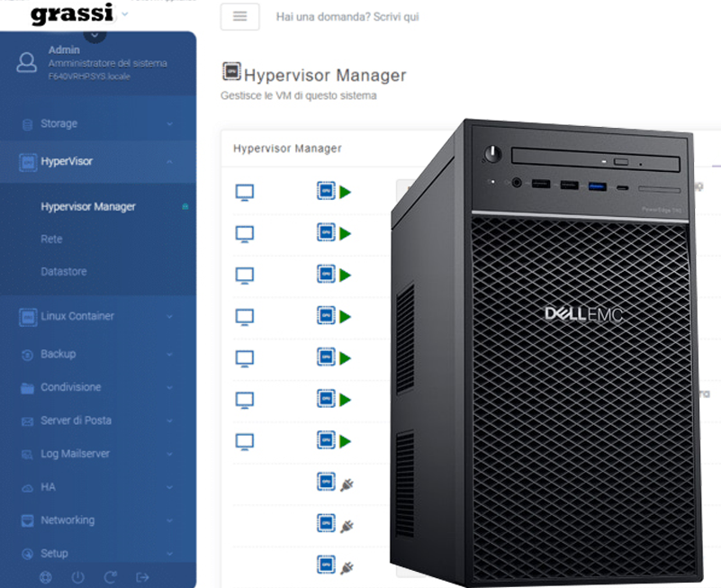Collapse the user panel with the round chevron
This screenshot has width=721, height=588.
[x=95, y=35]
